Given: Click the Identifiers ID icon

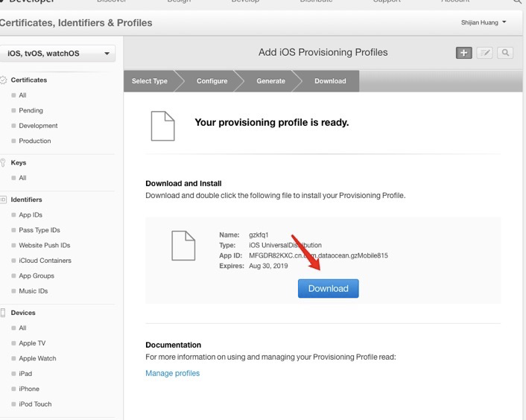Looking at the screenshot, I should [x=4, y=200].
